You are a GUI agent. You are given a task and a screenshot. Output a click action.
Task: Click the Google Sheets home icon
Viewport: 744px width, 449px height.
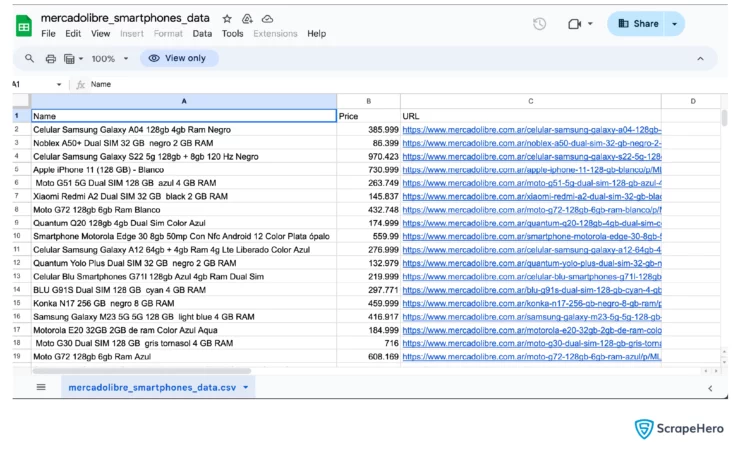23,26
